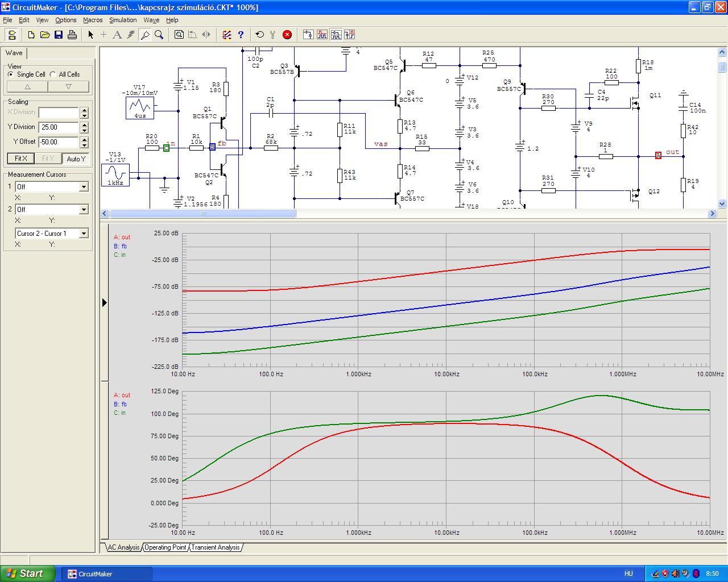The width and height of the screenshot is (728, 582).
Task: Select the Single Cell radio button
Action: [x=11, y=74]
